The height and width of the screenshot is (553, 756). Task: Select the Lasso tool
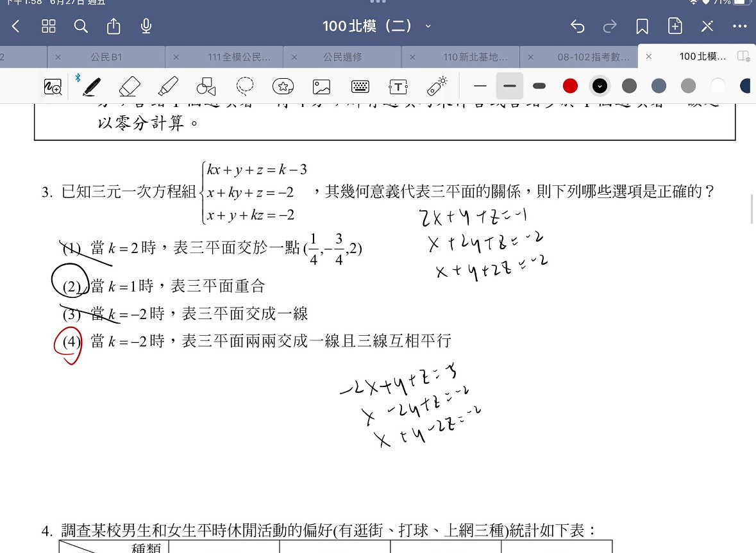(244, 87)
